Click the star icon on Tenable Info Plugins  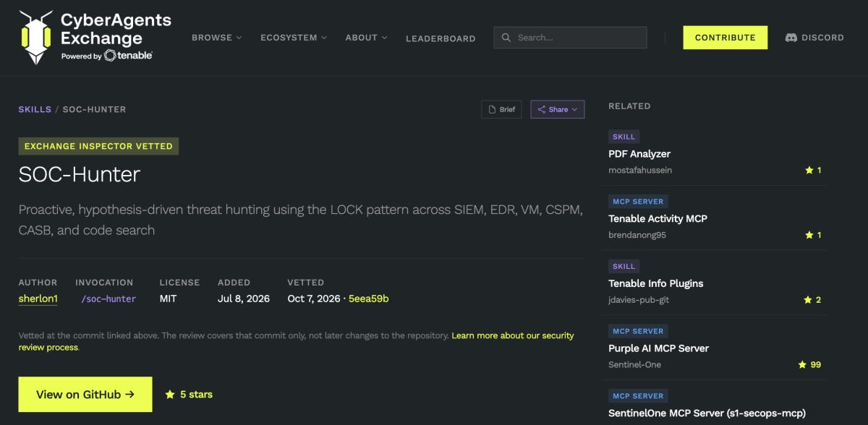(x=808, y=300)
